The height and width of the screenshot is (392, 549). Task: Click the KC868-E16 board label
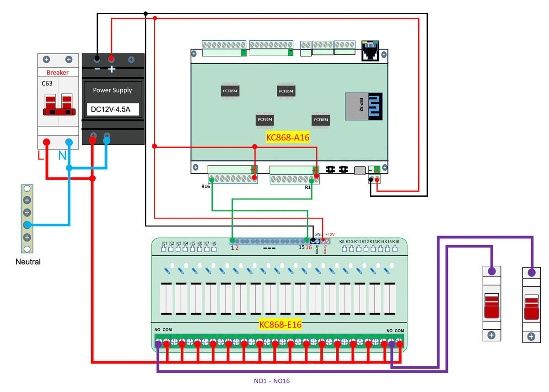(280, 325)
